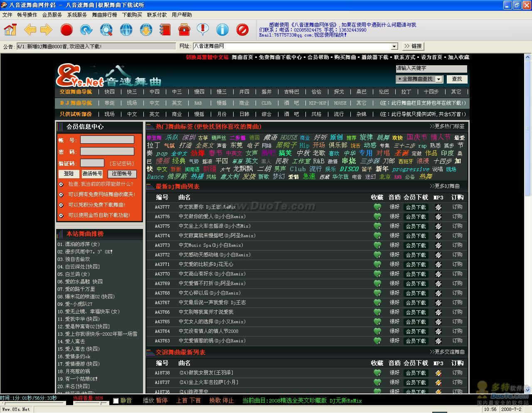Screen dimensions: 532x413
Task: Click the 激活帐号 activate account button
Action: click(x=92, y=174)
